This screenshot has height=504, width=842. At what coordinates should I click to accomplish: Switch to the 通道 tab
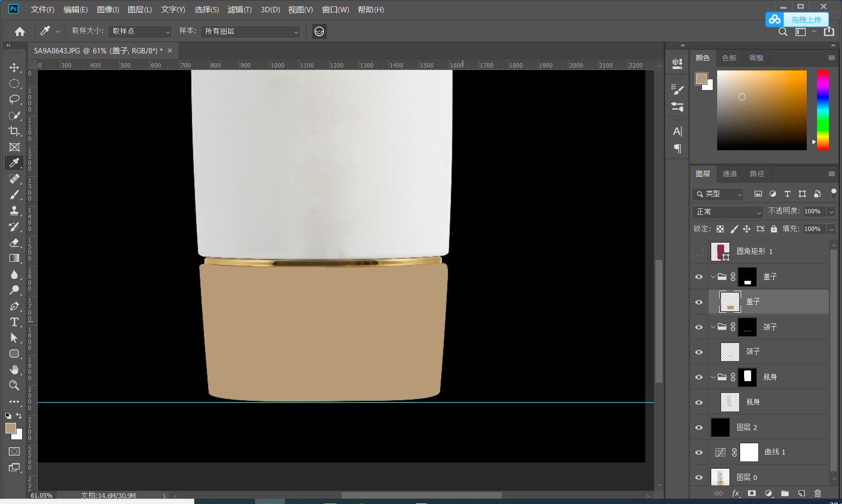(729, 174)
